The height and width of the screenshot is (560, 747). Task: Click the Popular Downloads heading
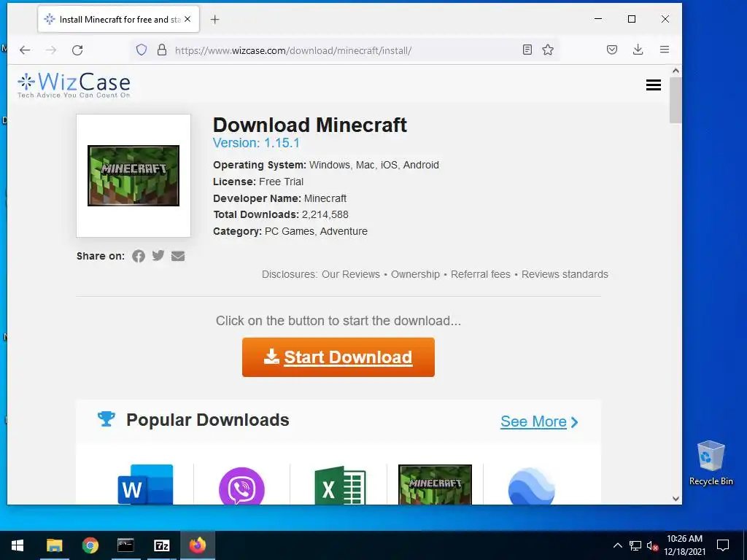click(208, 420)
